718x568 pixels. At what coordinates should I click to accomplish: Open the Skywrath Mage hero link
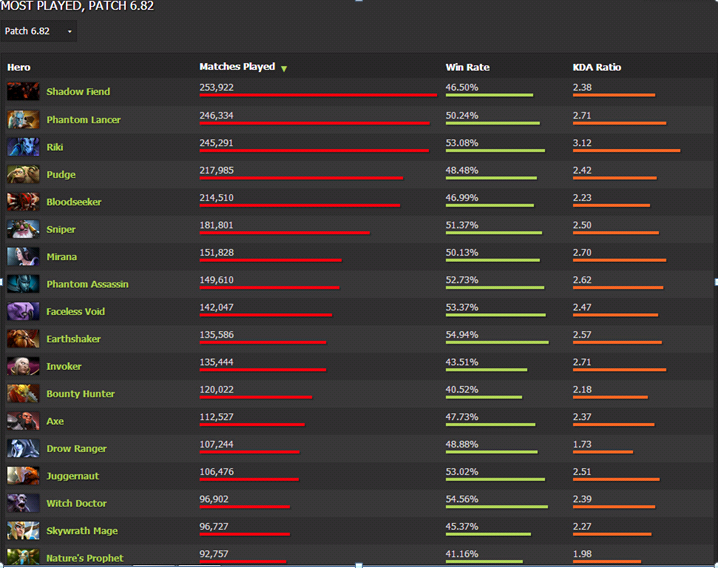pyautogui.click(x=82, y=531)
